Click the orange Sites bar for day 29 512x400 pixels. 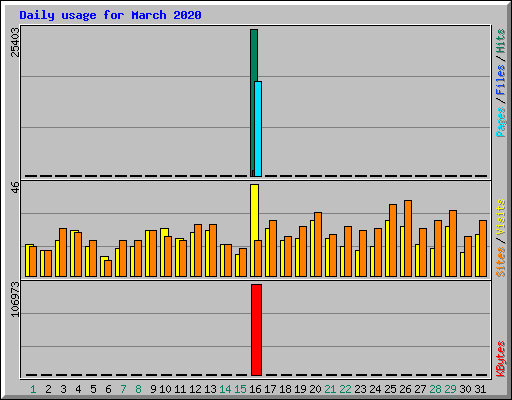453,243
